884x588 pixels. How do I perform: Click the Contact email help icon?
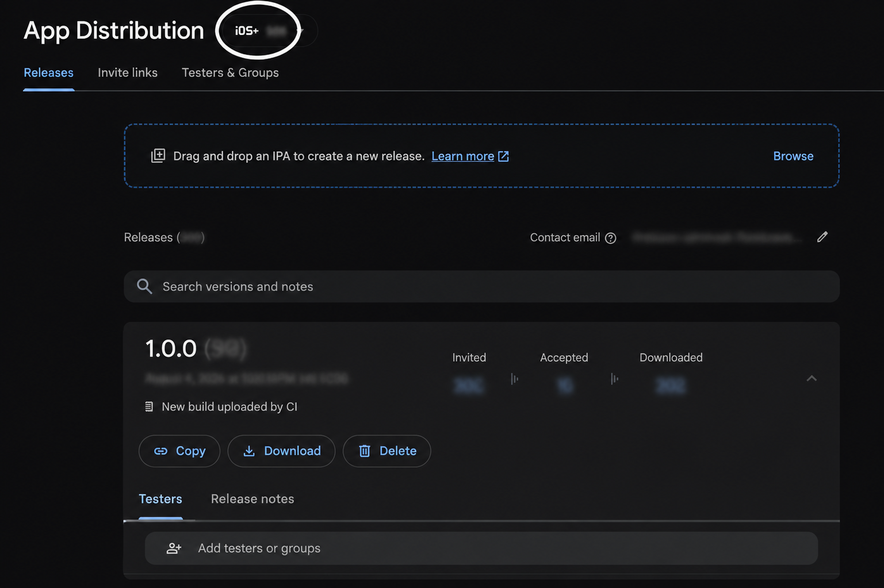click(611, 238)
